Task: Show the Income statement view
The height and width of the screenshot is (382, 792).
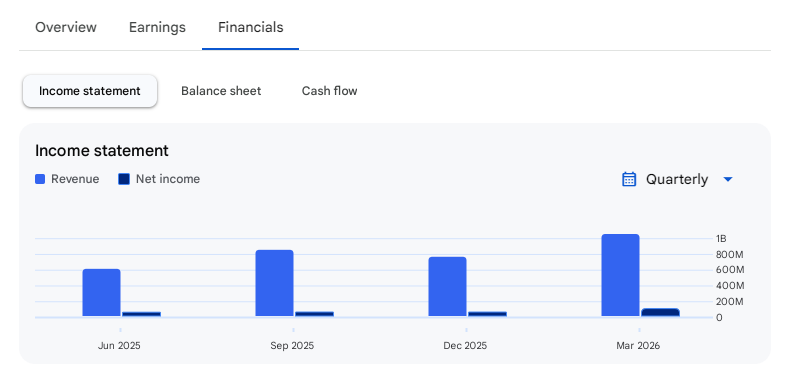Action: [90, 91]
